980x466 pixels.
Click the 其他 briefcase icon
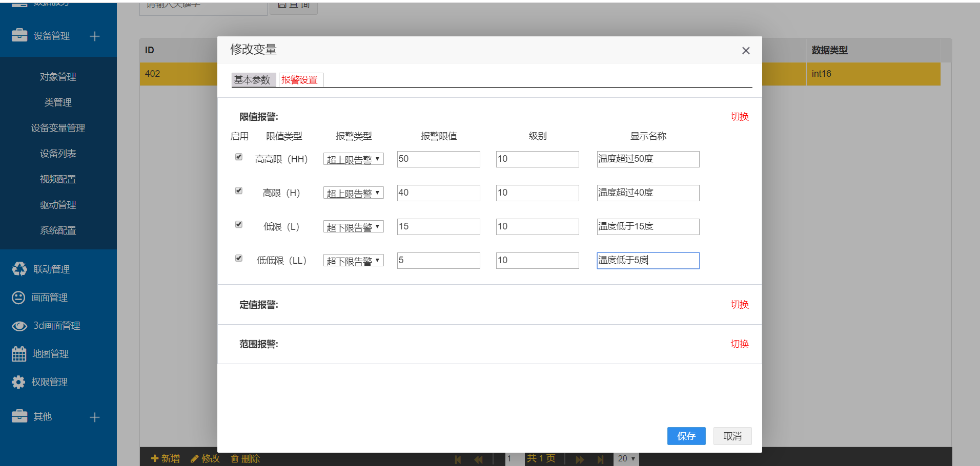[x=19, y=416]
